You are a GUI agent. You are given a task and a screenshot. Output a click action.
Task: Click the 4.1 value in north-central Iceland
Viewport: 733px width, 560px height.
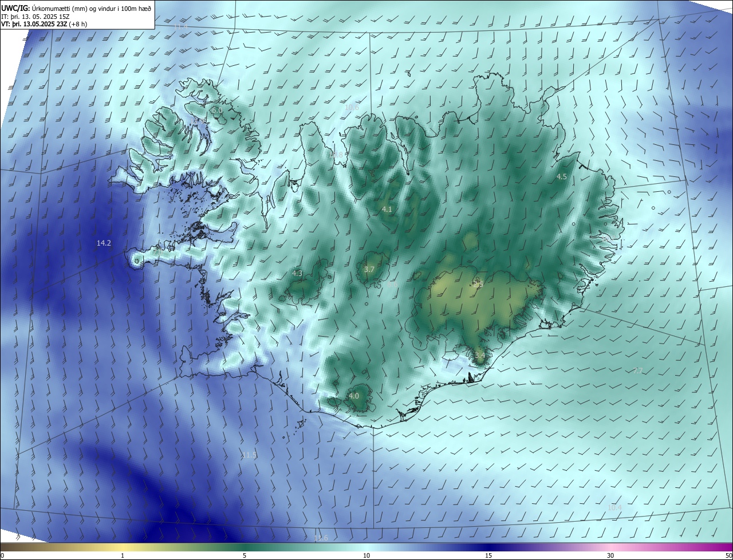point(387,210)
